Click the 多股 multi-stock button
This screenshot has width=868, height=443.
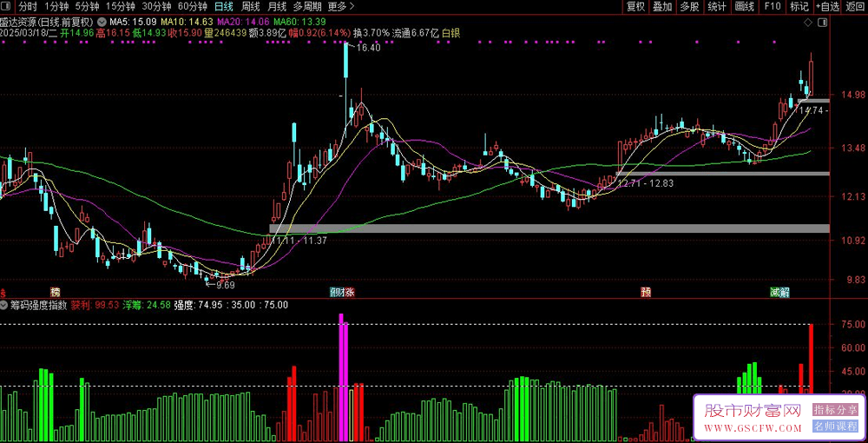tap(689, 7)
